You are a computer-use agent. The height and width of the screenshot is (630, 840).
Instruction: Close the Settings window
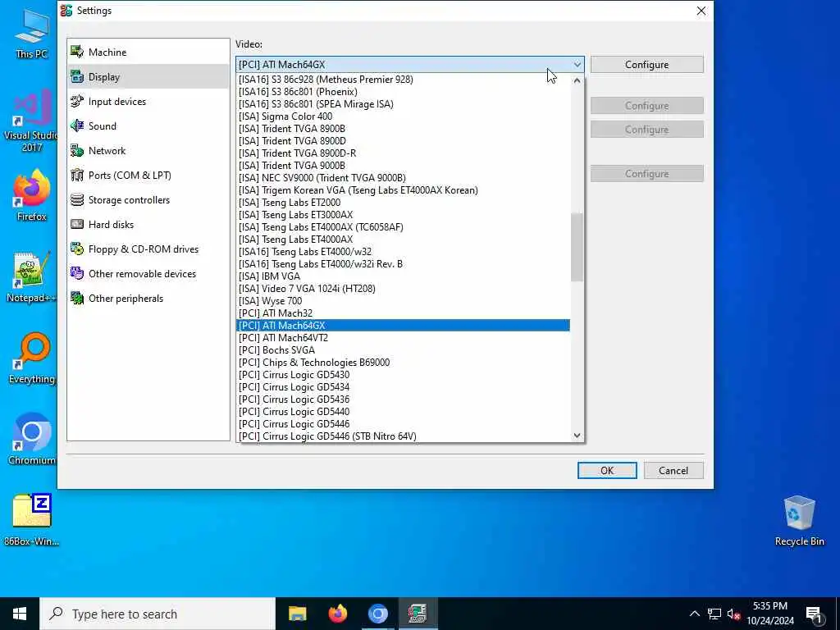[701, 11]
